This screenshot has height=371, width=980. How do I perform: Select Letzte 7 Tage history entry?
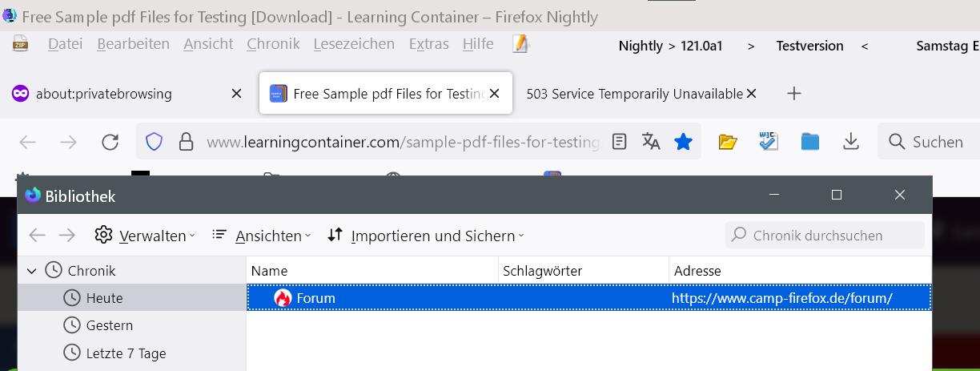point(126,353)
